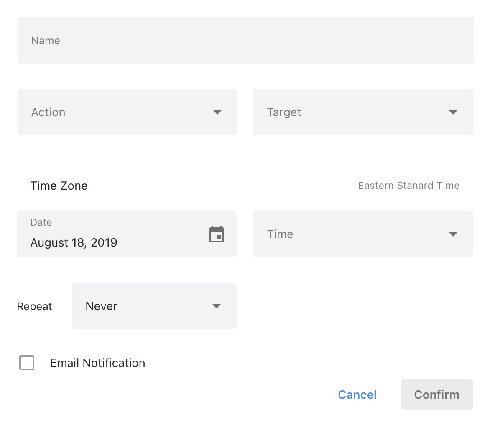Enable the Email Notification checkbox
The image size is (490, 448).
[27, 363]
